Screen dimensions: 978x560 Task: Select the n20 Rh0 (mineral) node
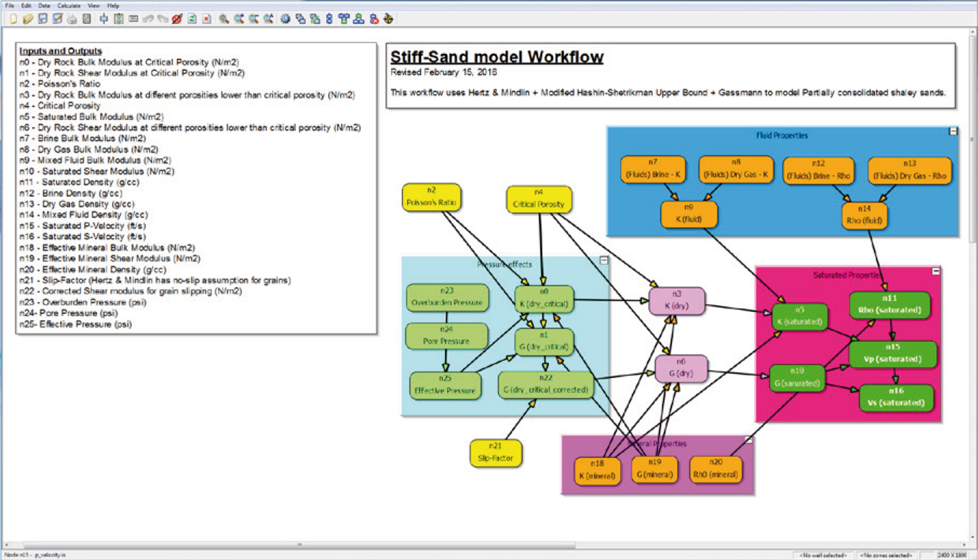716,469
